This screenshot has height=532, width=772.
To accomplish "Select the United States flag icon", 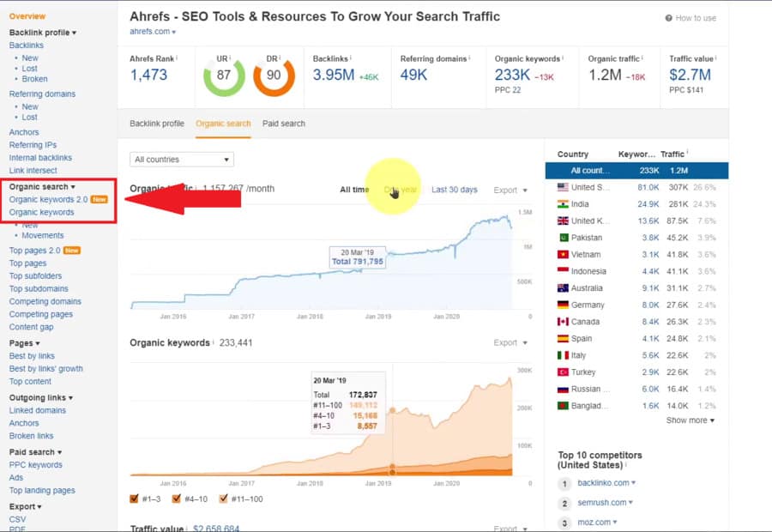I will (x=563, y=187).
